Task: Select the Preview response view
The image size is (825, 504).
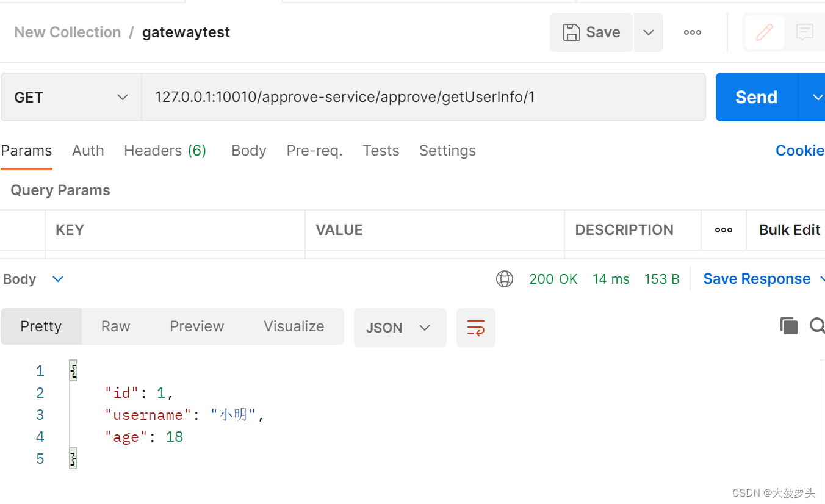Action: 196,326
